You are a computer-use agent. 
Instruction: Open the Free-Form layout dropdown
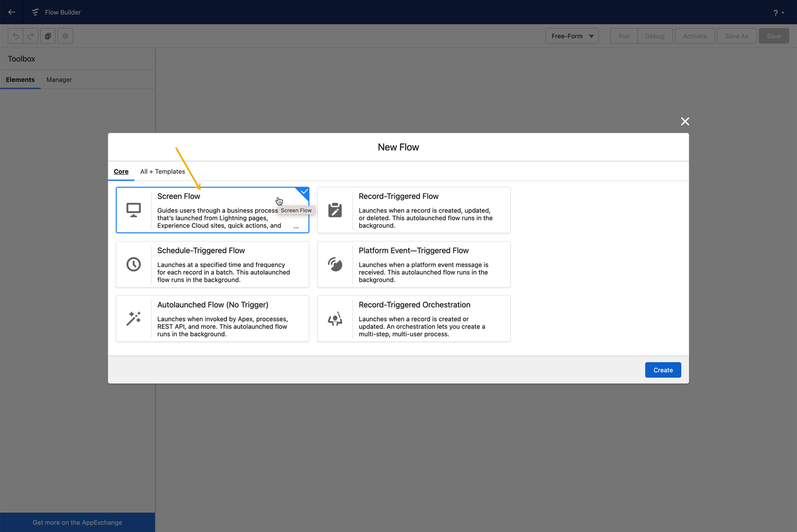(572, 36)
